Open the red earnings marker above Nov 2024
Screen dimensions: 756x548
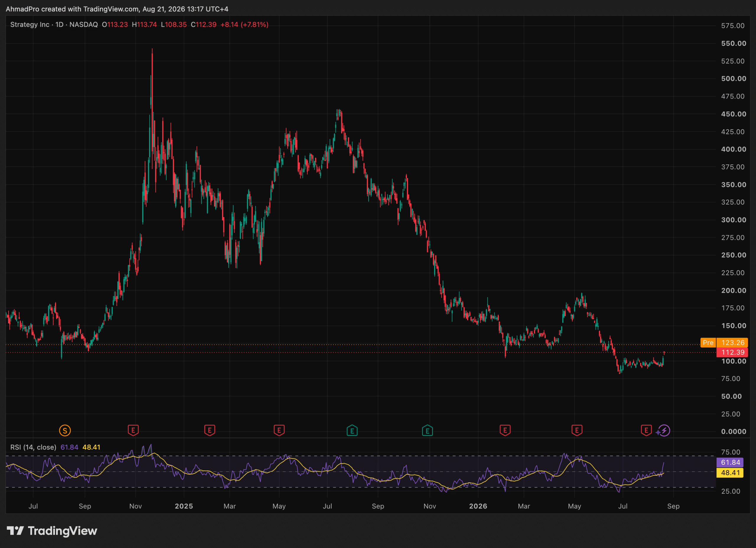point(133,430)
